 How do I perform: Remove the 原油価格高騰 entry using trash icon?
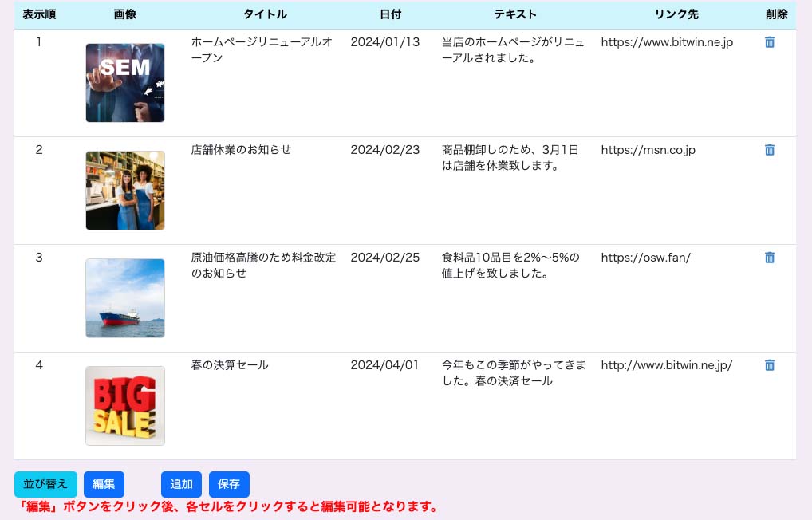coord(769,258)
